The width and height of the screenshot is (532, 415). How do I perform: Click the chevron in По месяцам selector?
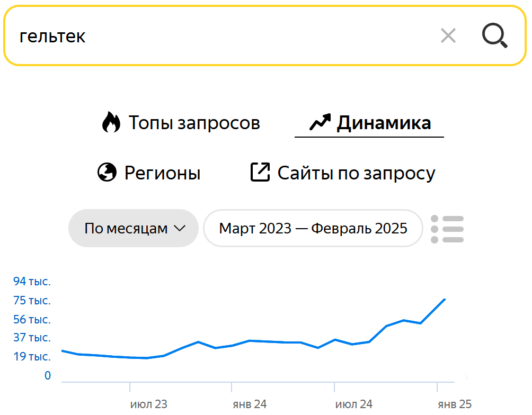(180, 228)
